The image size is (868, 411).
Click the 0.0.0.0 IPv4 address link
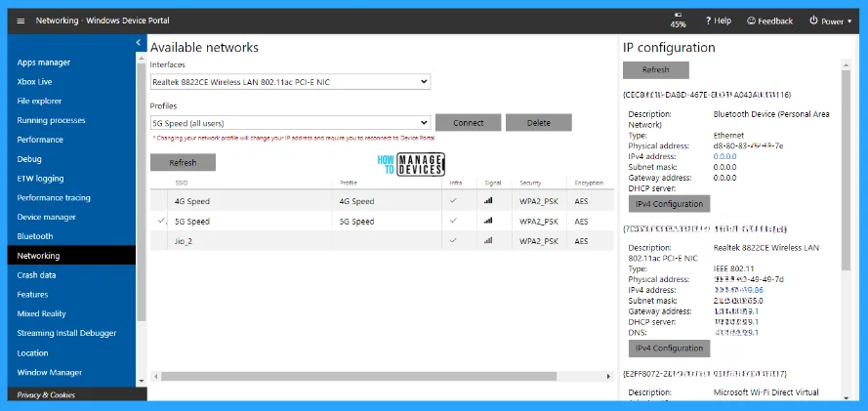click(x=724, y=156)
